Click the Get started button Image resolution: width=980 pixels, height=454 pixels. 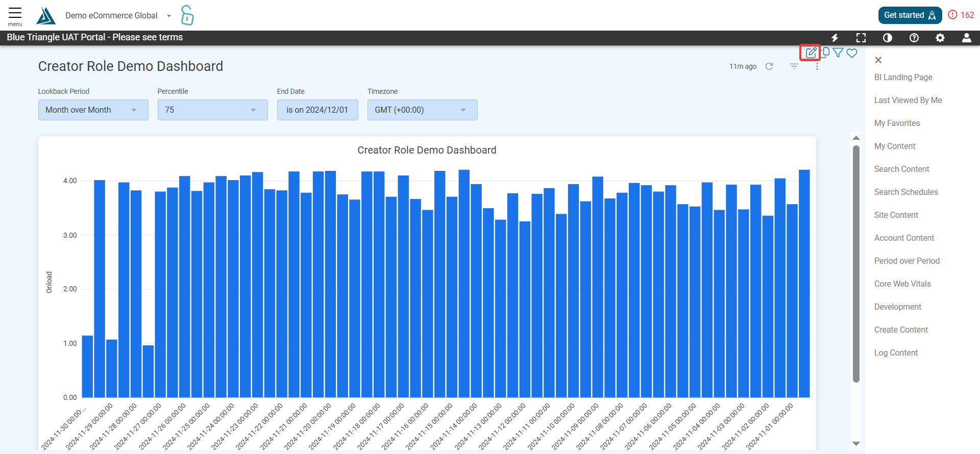910,15
